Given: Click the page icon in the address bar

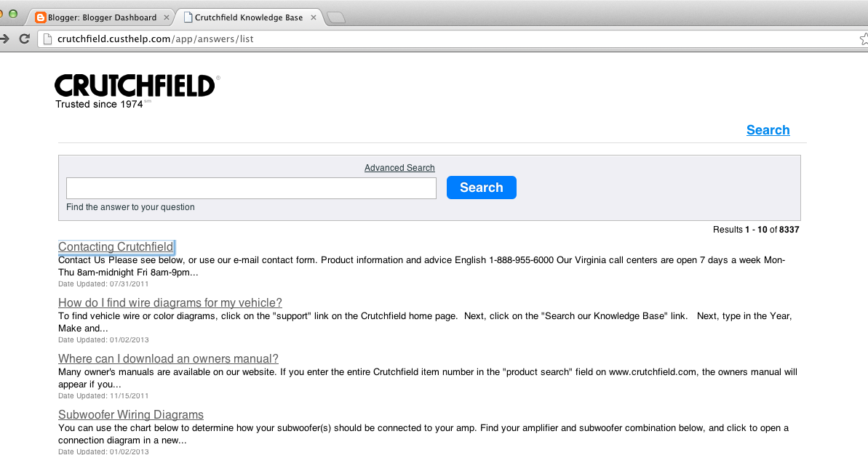Looking at the screenshot, I should pyautogui.click(x=47, y=39).
